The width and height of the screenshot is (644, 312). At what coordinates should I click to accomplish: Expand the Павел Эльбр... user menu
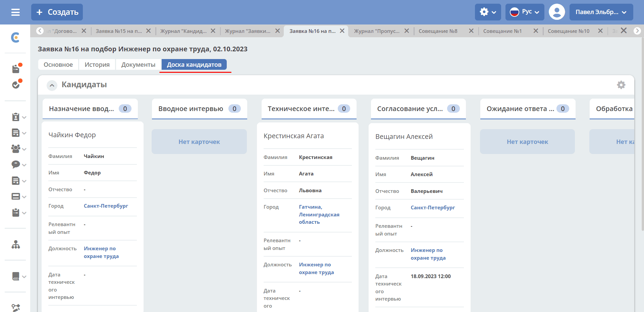[601, 12]
